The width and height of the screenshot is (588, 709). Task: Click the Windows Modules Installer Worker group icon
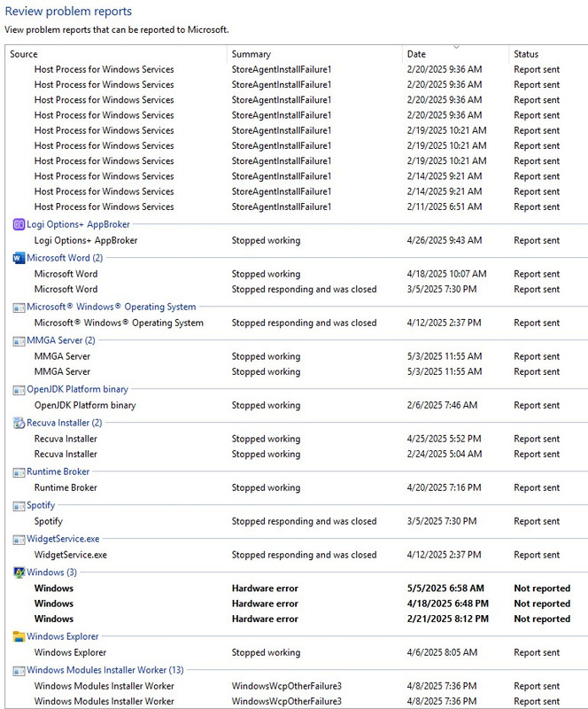coord(19,671)
